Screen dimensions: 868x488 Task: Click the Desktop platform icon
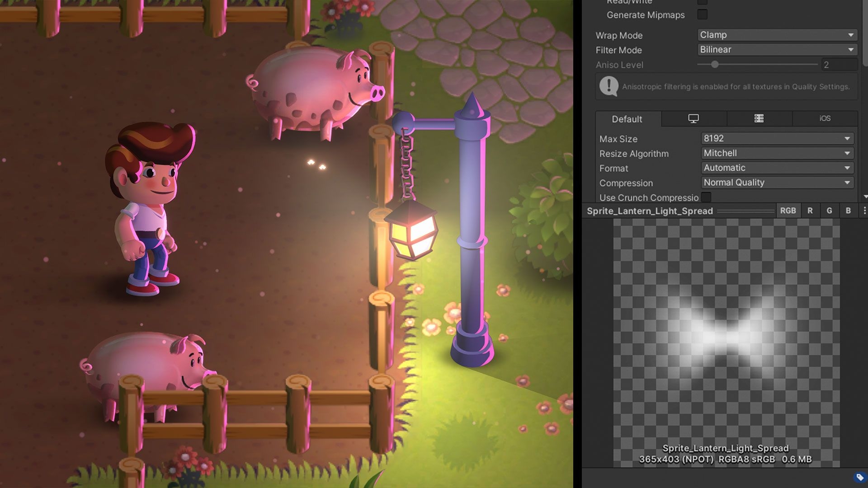693,118
